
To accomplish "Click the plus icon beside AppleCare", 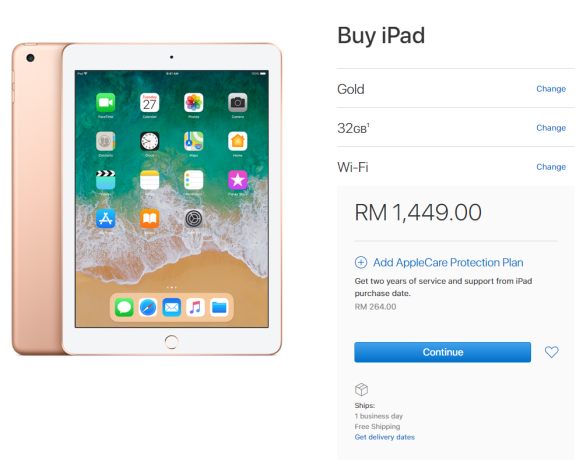I will (361, 262).
